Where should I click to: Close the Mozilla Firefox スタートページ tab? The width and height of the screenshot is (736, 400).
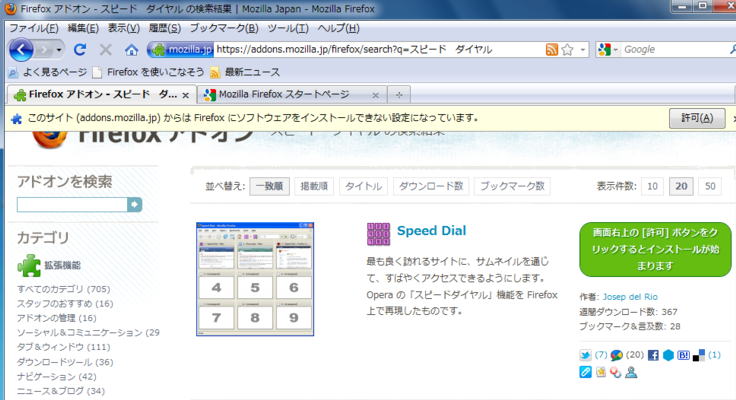376,95
